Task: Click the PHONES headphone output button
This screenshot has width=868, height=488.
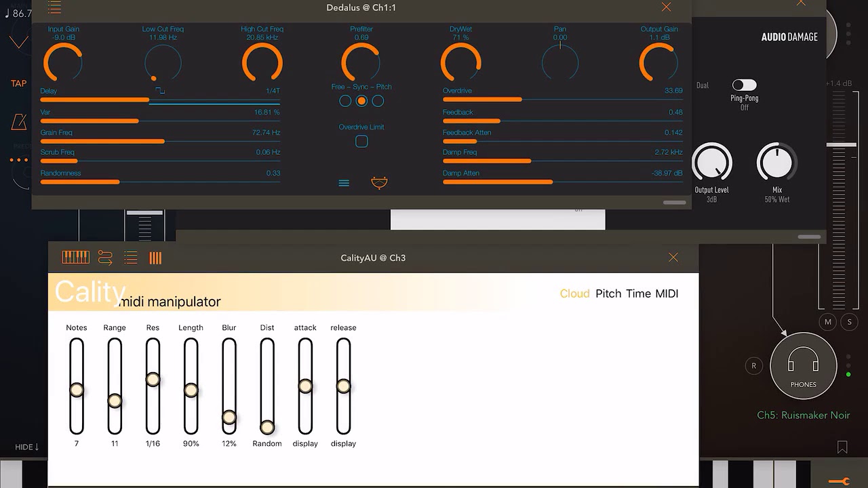Action: pyautogui.click(x=804, y=366)
